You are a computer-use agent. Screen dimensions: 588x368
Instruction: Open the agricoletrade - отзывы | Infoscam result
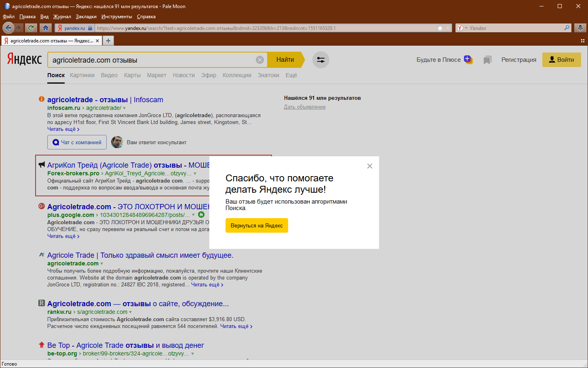[x=105, y=100]
